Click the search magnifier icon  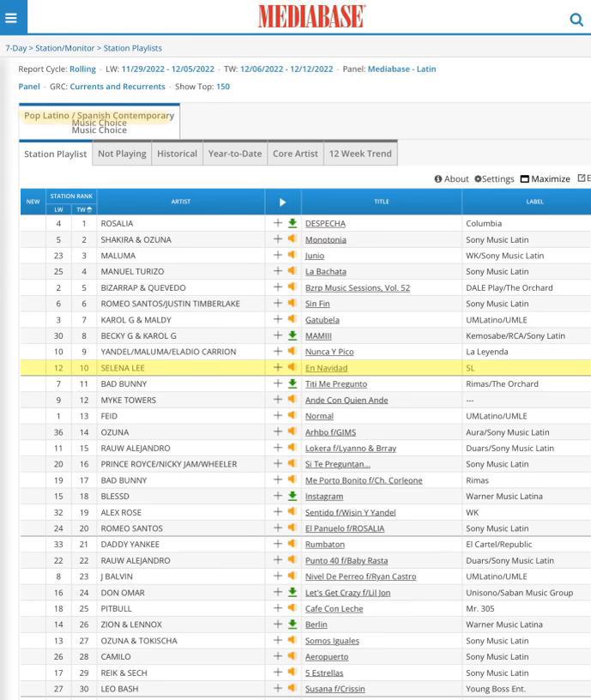pos(576,20)
